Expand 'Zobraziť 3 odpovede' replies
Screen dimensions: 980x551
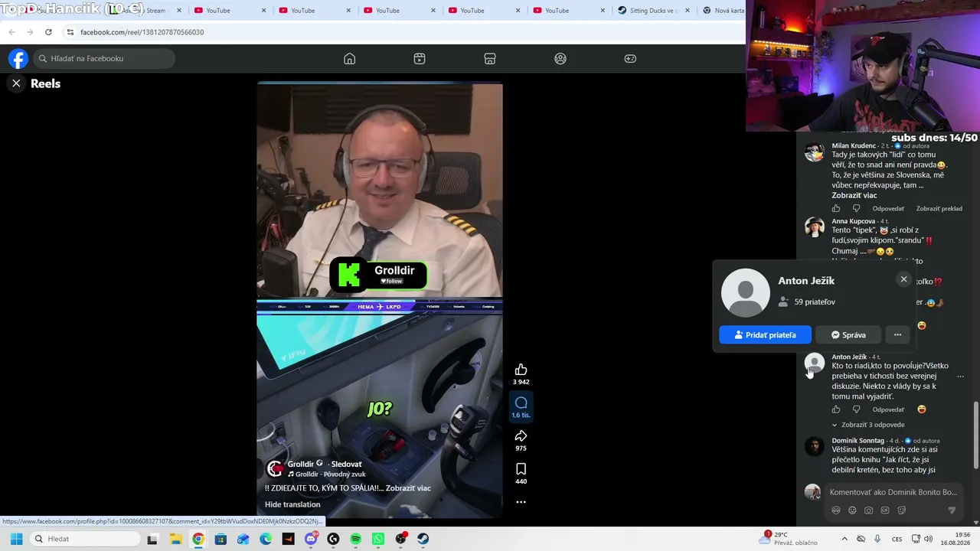coord(868,425)
